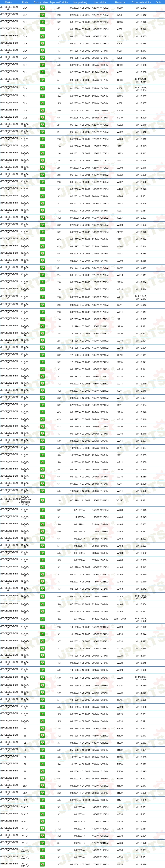Click the Opis column header
Image resolution: width=165 pixels, height=868 pixels.
158,2
